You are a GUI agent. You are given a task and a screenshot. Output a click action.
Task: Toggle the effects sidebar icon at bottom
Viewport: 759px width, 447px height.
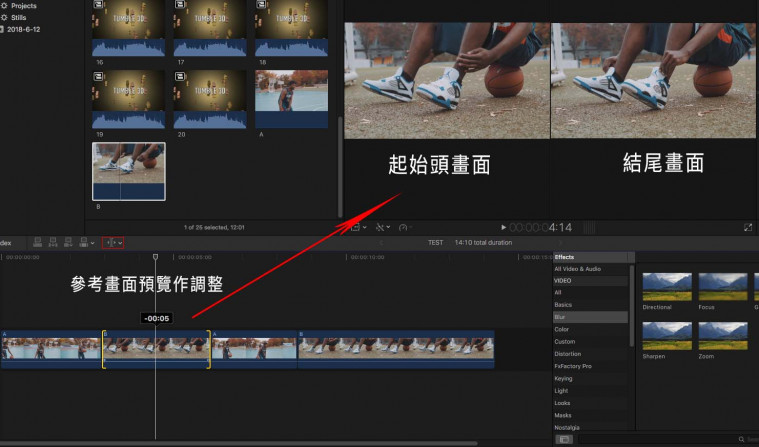564,439
